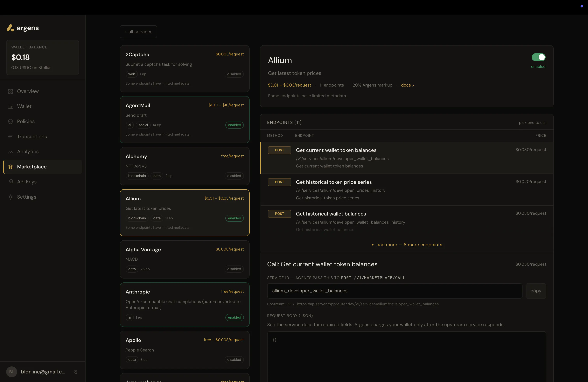Click Alpha Vantage's disabled badge

pyautogui.click(x=234, y=269)
